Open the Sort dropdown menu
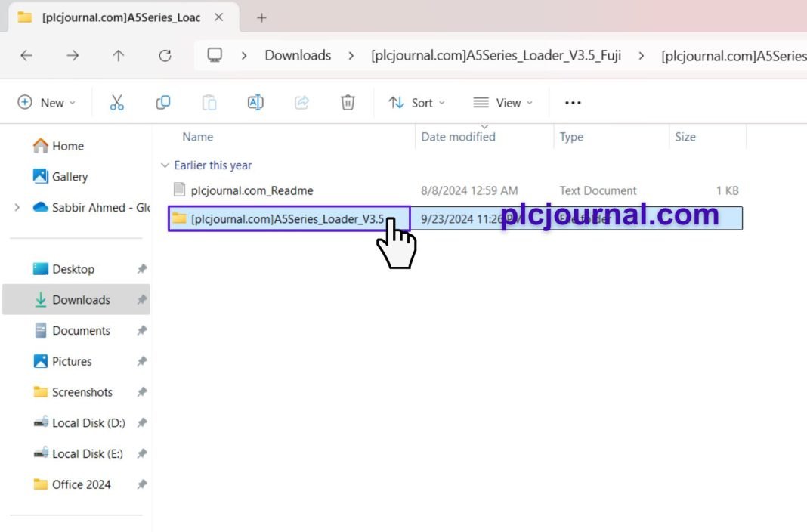 (x=416, y=103)
